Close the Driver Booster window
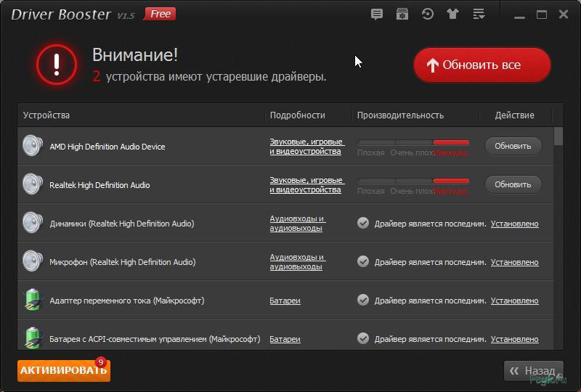 coord(564,15)
